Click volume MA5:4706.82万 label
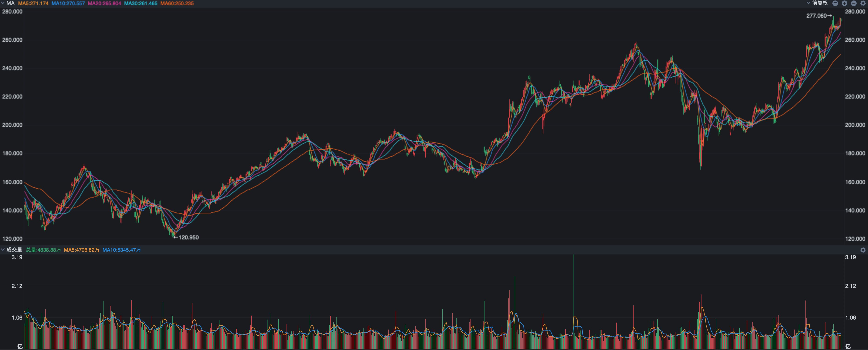This screenshot has height=350, width=868. (x=82, y=250)
